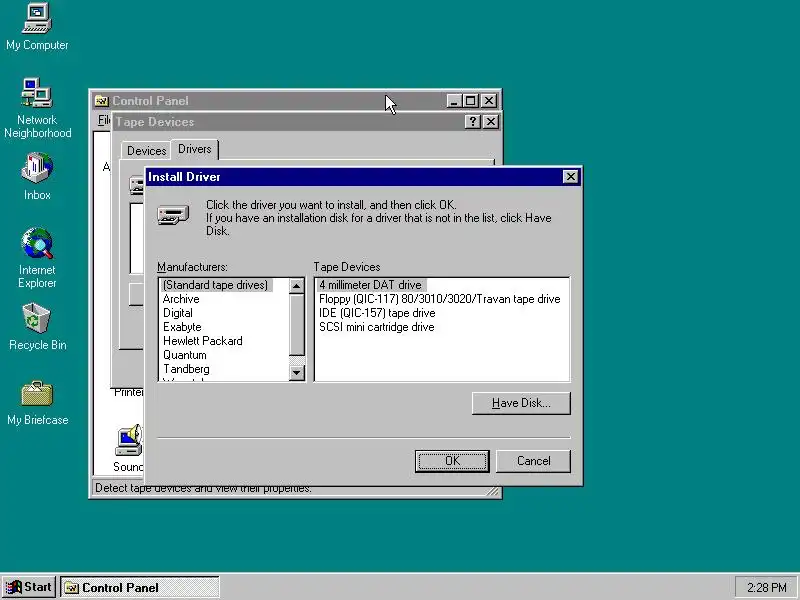Select 4 millimeter DAT drive
Viewport: 800px width, 600px height.
click(x=370, y=285)
